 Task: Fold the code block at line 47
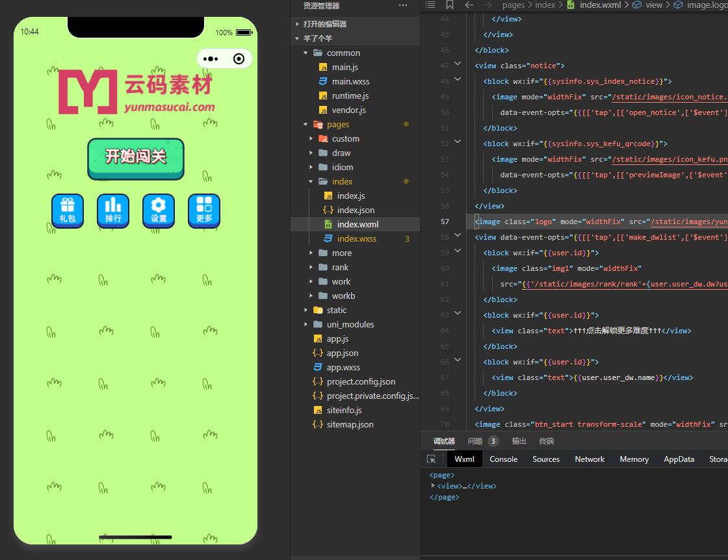(458, 64)
